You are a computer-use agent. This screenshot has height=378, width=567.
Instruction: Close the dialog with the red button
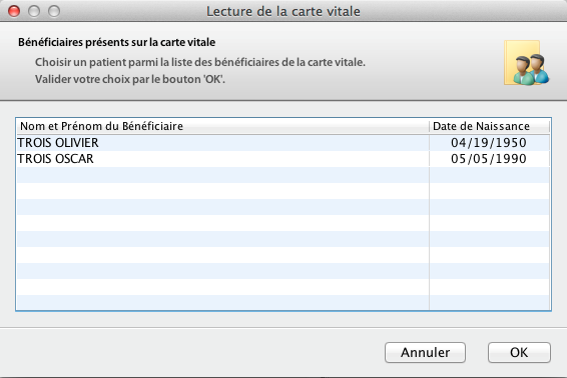[14, 11]
